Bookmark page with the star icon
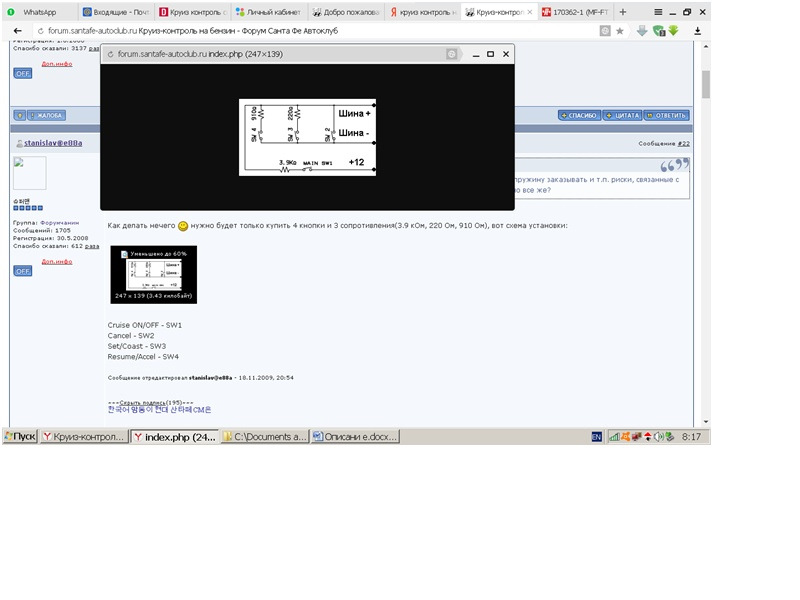This screenshot has width=800, height=600. [x=619, y=31]
